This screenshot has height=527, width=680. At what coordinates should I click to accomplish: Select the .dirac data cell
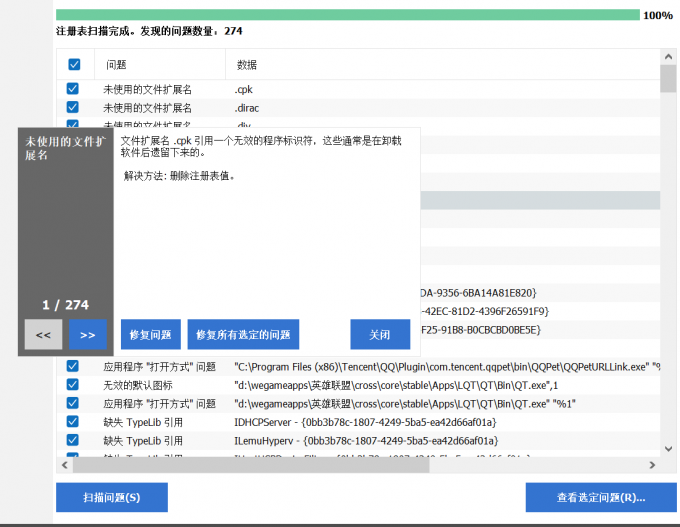[247, 108]
